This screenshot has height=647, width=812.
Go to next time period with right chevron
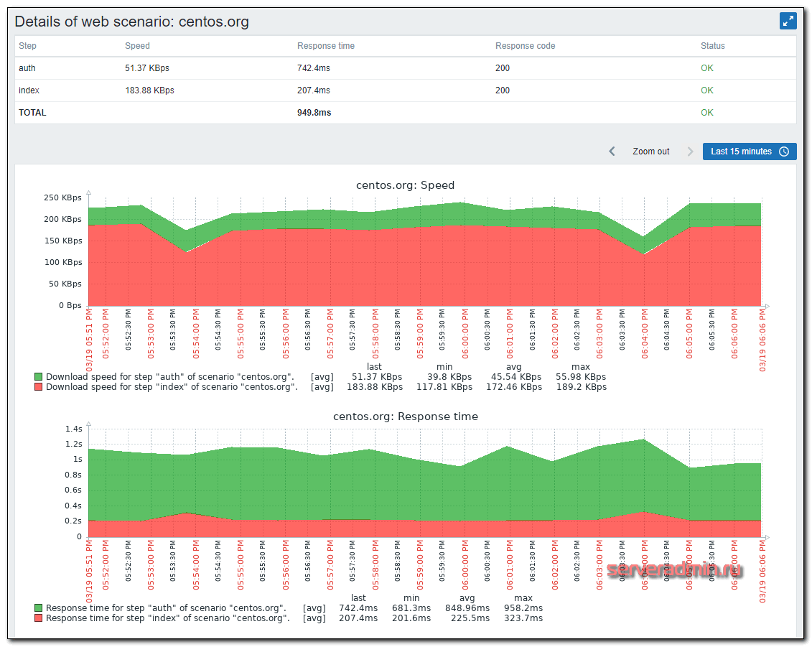coord(690,152)
